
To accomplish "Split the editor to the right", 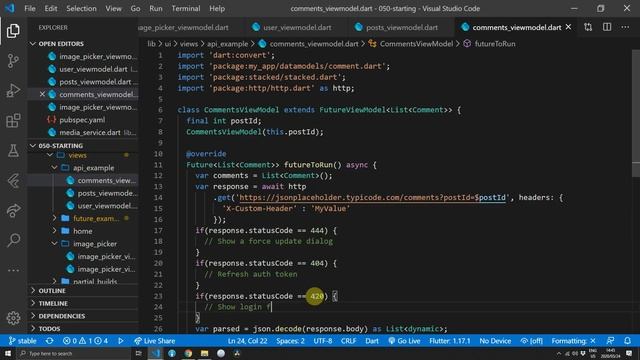I will 607,27.
